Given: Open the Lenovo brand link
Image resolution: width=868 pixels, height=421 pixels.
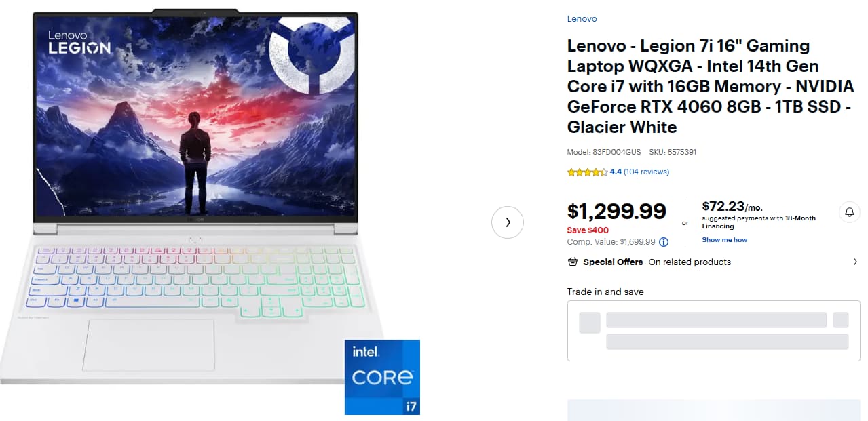Looking at the screenshot, I should 582,19.
